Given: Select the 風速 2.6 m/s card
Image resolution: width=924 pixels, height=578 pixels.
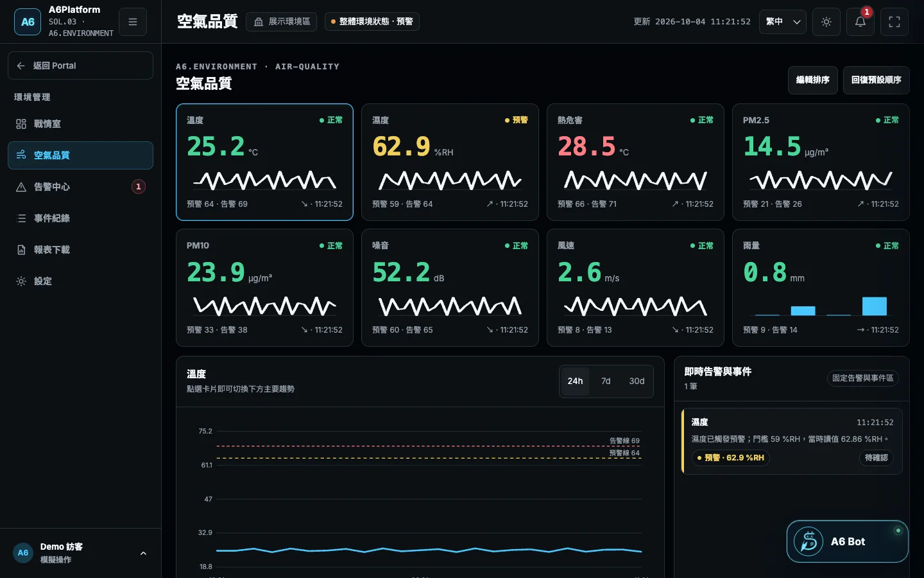Looking at the screenshot, I should click(x=635, y=288).
